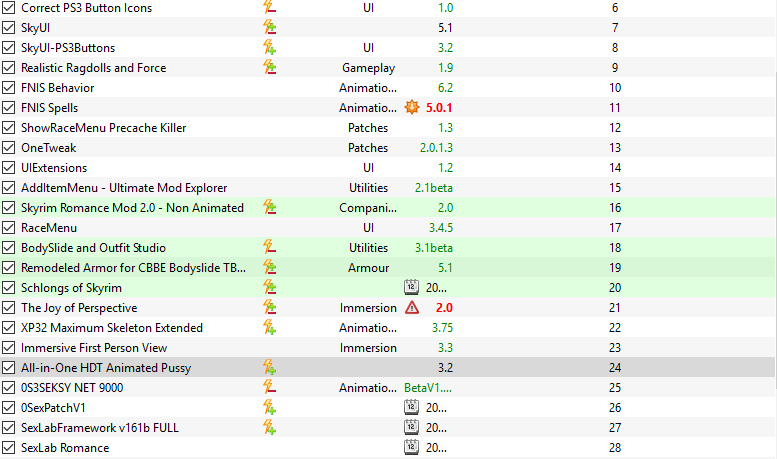The width and height of the screenshot is (777, 459).
Task: Click the conflict icon for 0S3SEKSY NET 9000
Action: pos(270,387)
